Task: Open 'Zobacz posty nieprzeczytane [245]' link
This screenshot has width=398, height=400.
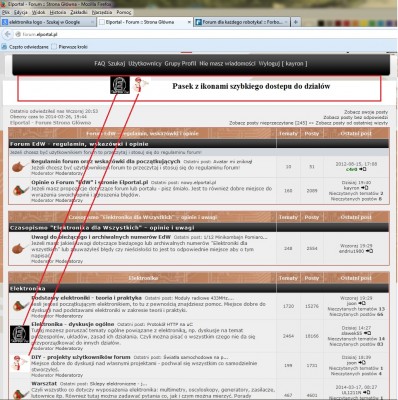Action: pos(268,123)
